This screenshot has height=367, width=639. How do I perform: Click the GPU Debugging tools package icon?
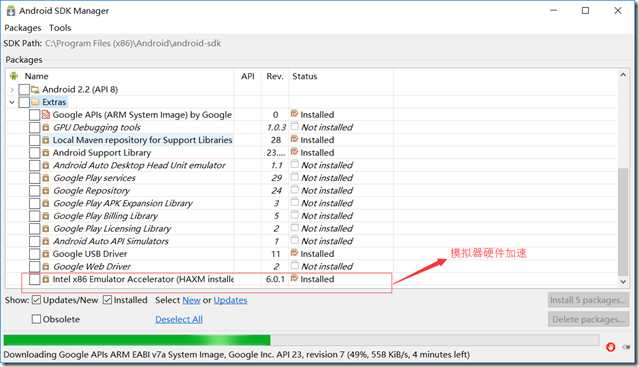tap(46, 127)
